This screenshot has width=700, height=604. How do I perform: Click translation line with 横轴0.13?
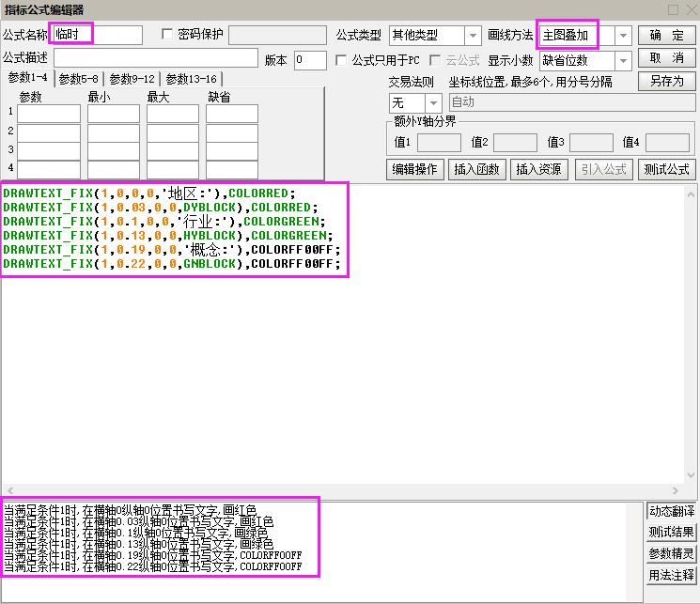coord(138,544)
